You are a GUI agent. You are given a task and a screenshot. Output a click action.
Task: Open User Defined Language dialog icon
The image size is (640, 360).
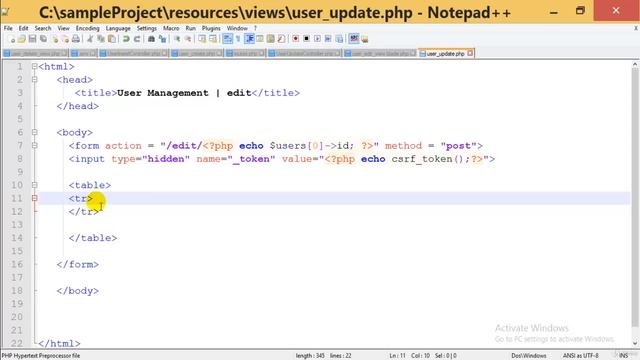[x=260, y=39]
